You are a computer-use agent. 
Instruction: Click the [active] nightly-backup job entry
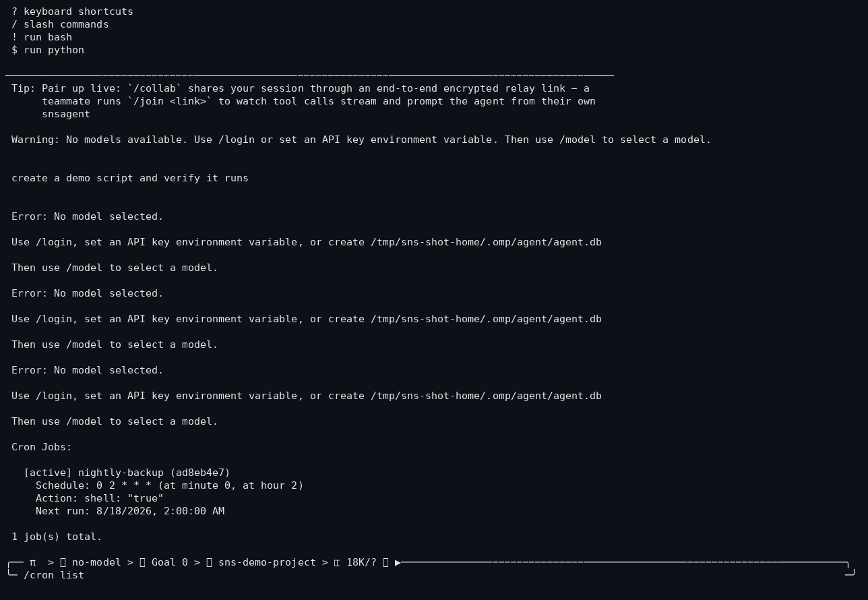[127, 473]
